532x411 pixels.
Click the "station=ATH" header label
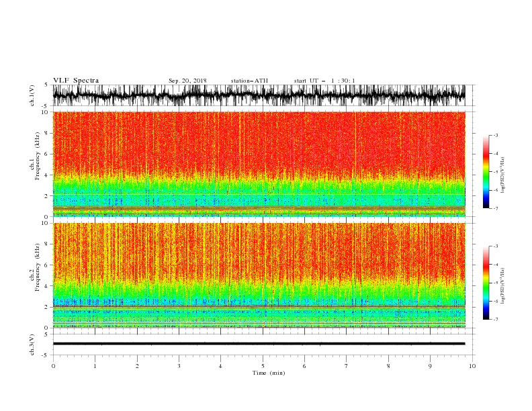coord(249,81)
